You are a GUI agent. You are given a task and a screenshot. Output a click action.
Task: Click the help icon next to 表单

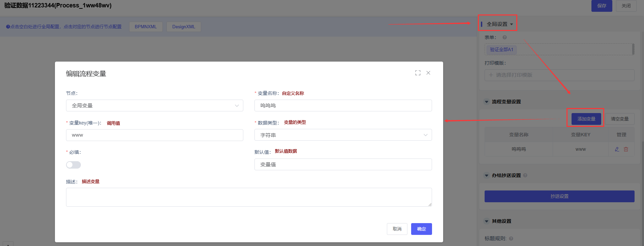pos(504,37)
